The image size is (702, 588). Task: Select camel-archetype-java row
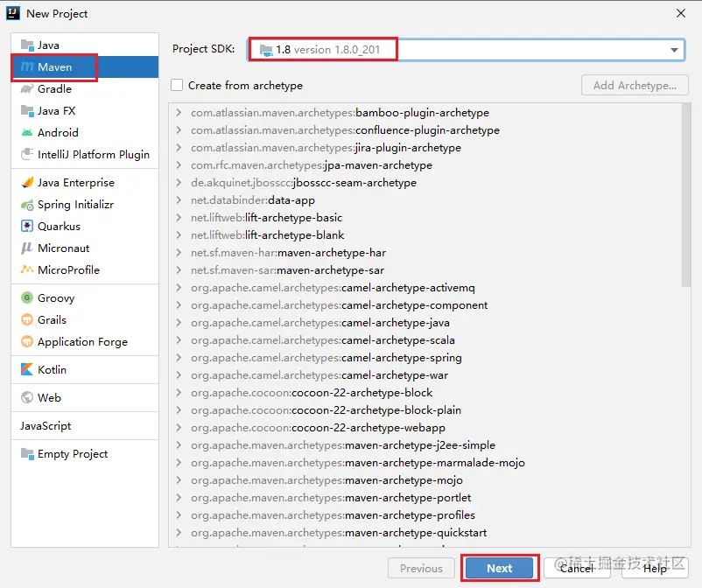(425, 322)
